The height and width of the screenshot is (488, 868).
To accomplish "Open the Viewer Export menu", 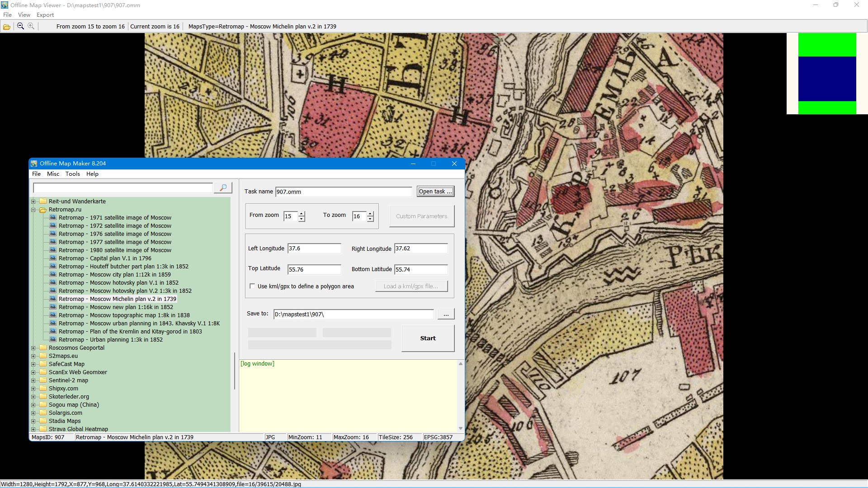I will click(x=45, y=14).
